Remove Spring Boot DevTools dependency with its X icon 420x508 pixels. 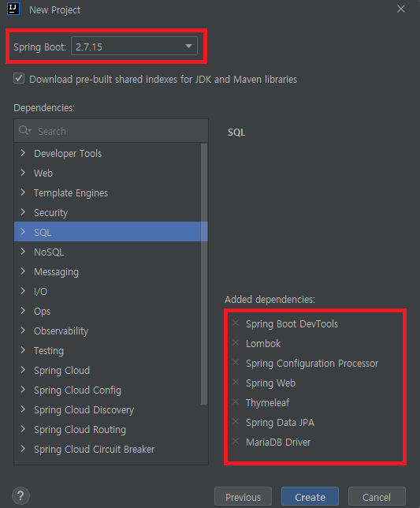coord(236,323)
